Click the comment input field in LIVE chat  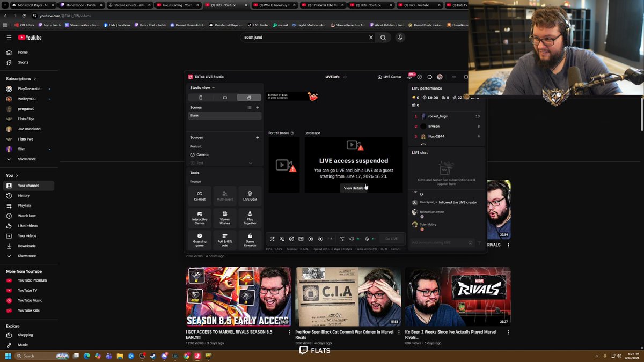(443, 243)
